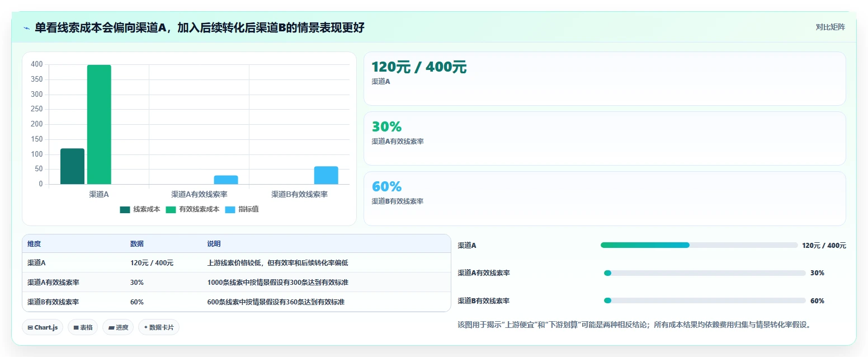Open the 120元 / 400元 data card
This screenshot has height=357, width=868.
(x=605, y=78)
